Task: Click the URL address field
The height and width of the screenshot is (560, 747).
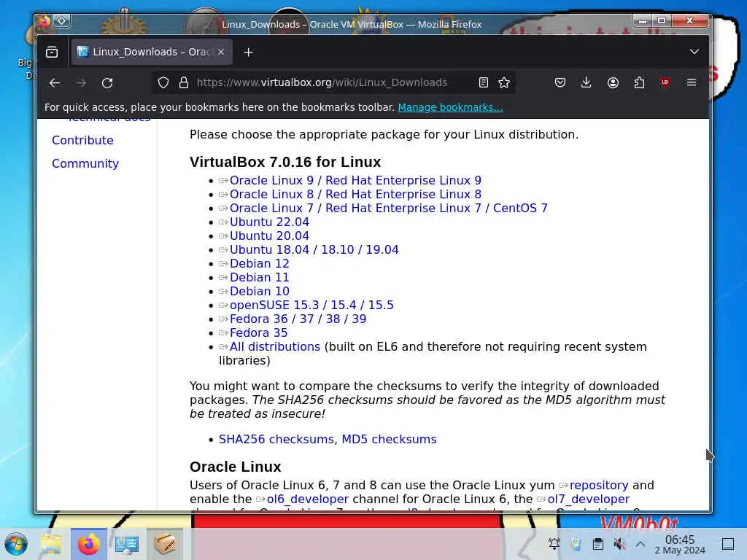Action: 322,83
